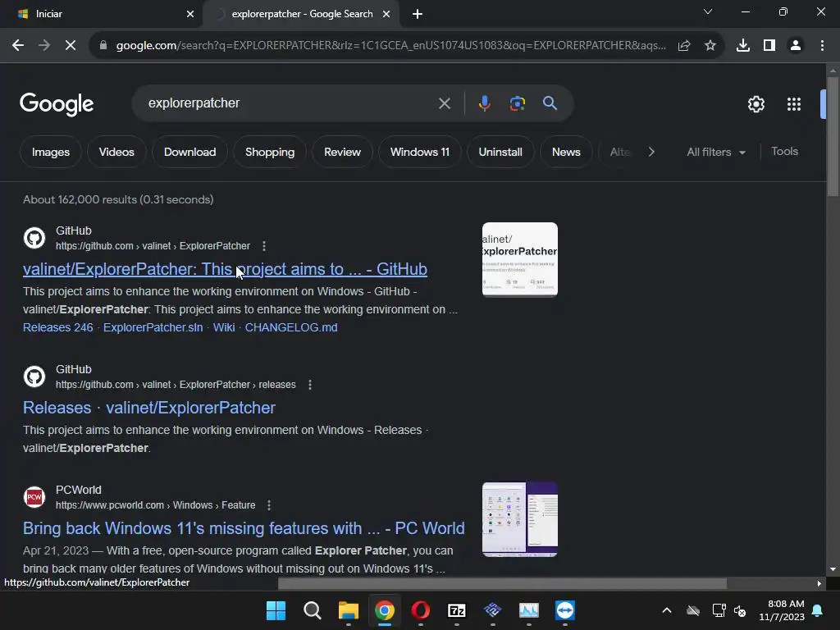Open Google quick settings gear
The image size is (840, 630).
756,104
